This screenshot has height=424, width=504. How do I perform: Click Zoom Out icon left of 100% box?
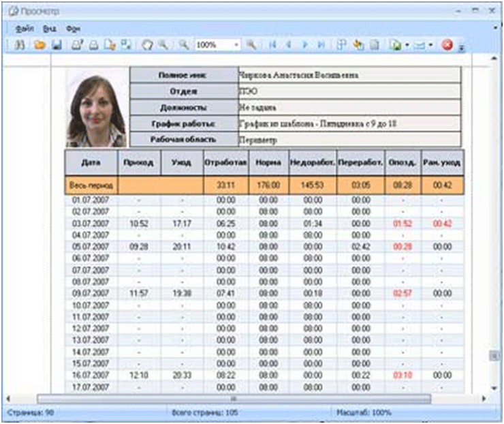click(184, 45)
